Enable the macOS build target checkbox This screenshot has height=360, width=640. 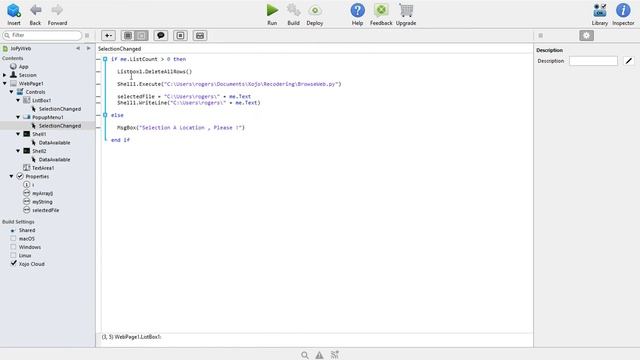[13, 238]
